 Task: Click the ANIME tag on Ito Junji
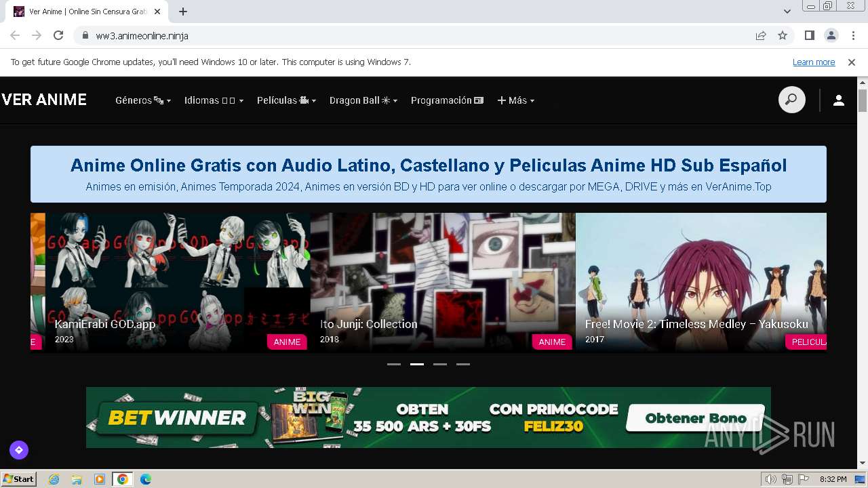552,342
